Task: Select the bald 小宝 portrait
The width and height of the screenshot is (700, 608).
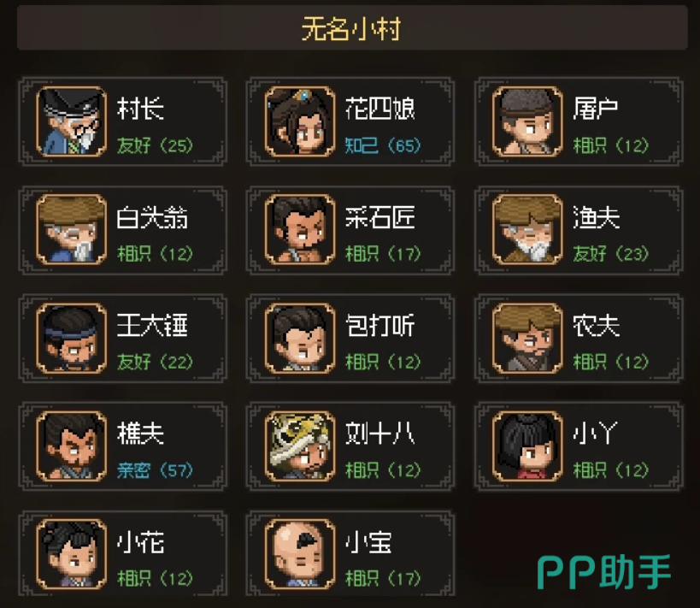Action: point(300,554)
